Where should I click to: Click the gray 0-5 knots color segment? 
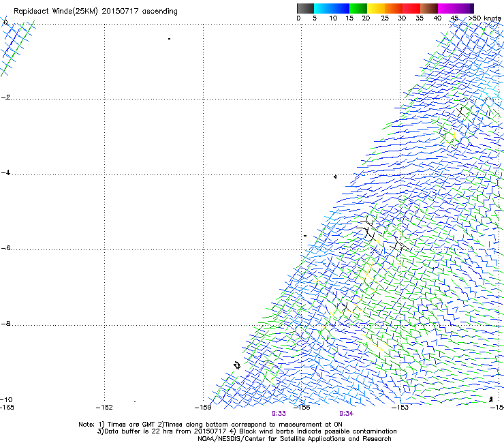(x=305, y=8)
